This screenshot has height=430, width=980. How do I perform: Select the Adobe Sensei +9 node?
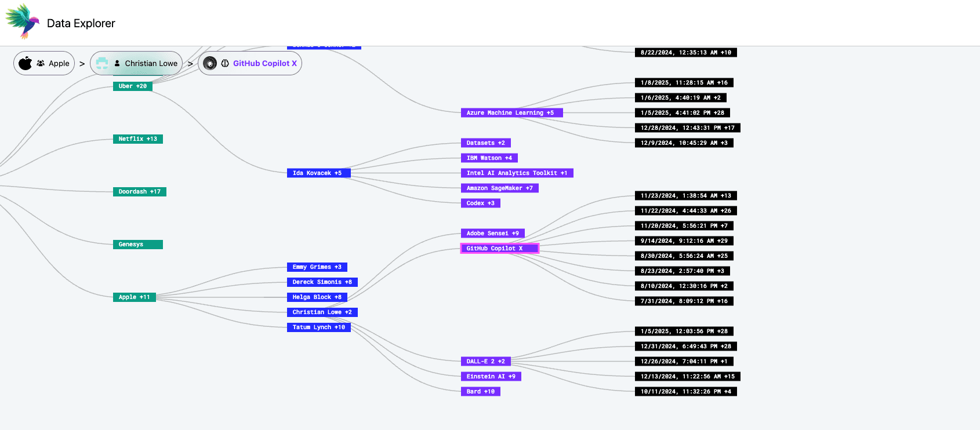click(x=493, y=234)
